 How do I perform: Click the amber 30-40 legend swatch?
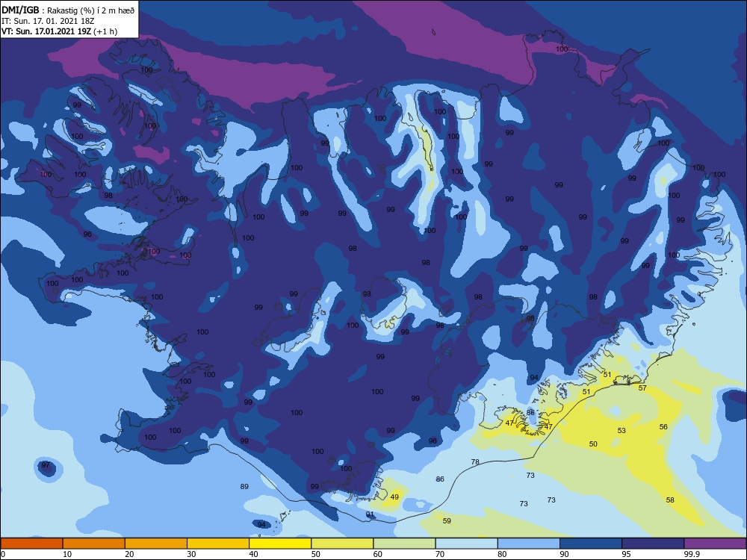click(x=218, y=544)
